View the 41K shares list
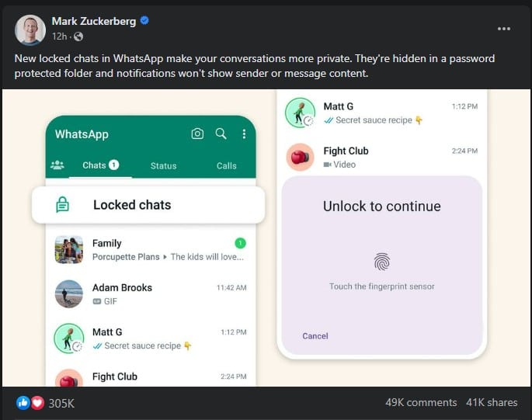The width and height of the screenshot is (532, 420). pos(492,402)
